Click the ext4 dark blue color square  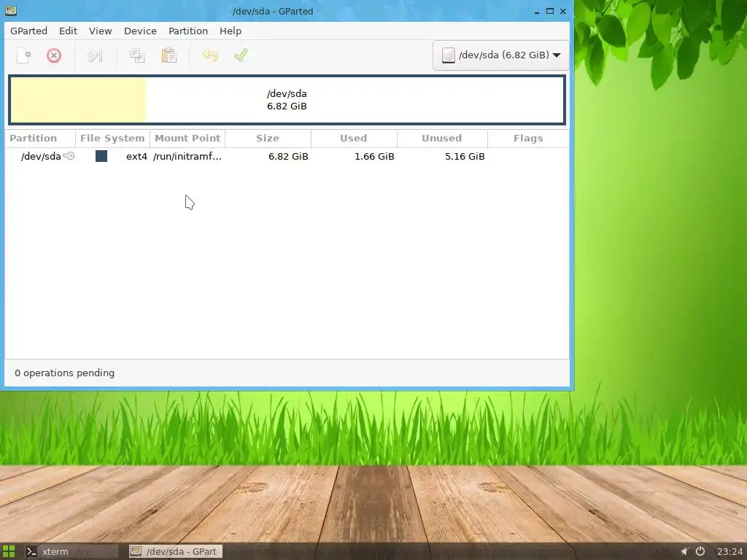pyautogui.click(x=101, y=156)
